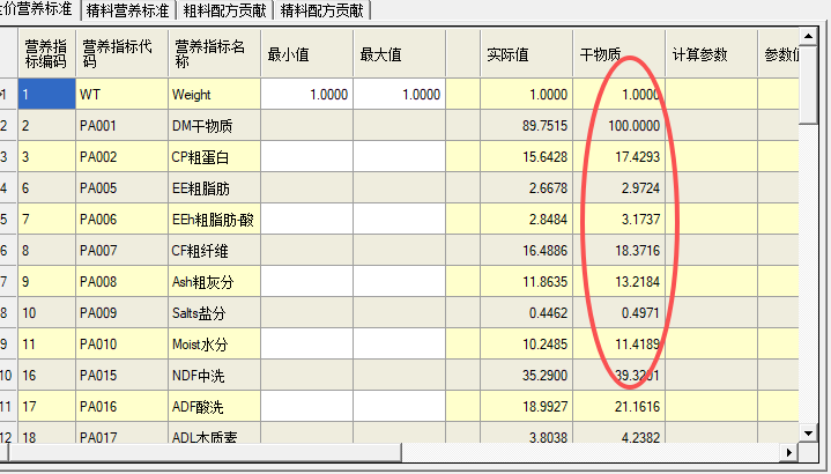Click the EE粗脂肪 name cell

214,188
